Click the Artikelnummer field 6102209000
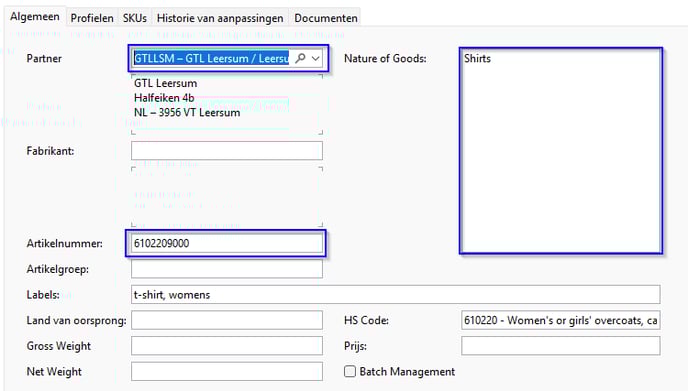 (227, 243)
